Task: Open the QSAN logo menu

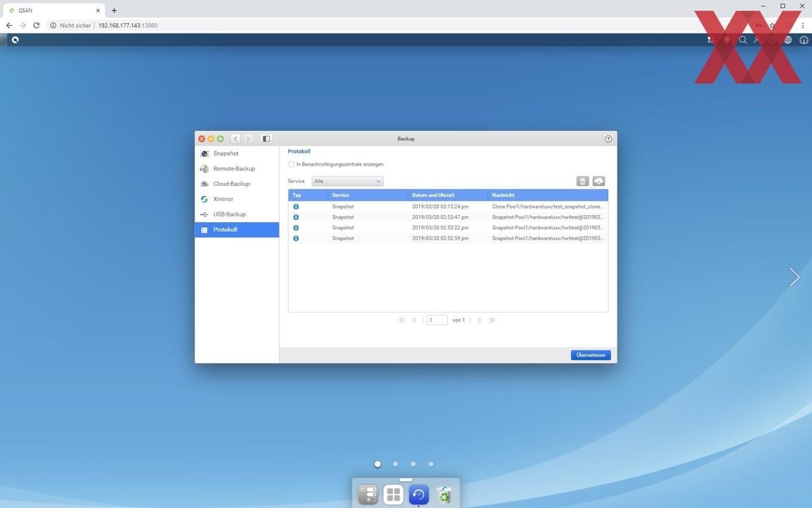Action: 15,40
